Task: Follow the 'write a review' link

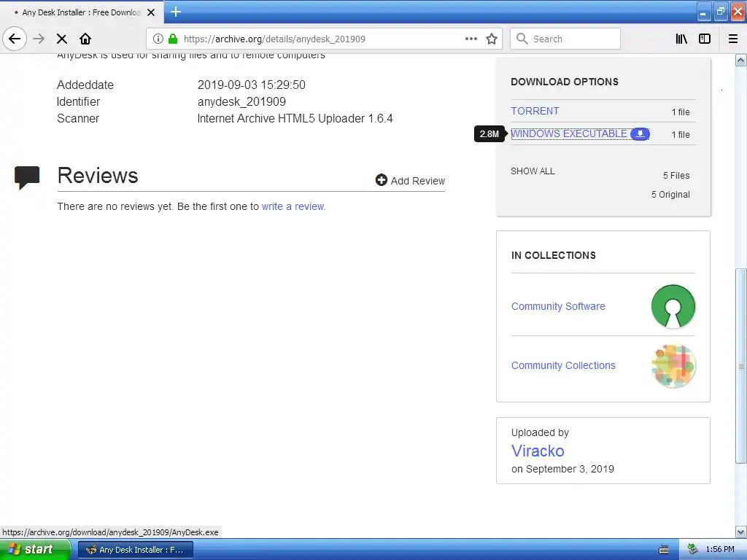Action: click(293, 206)
